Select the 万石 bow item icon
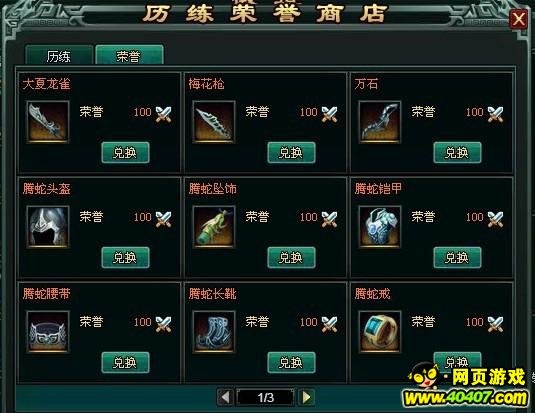Image resolution: width=535 pixels, height=413 pixels. coord(380,122)
